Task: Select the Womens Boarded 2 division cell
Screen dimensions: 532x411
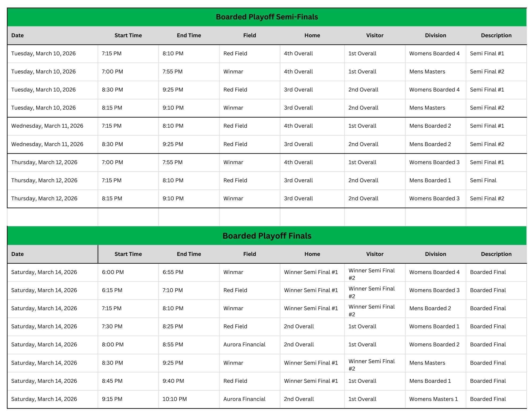Action: click(434, 344)
